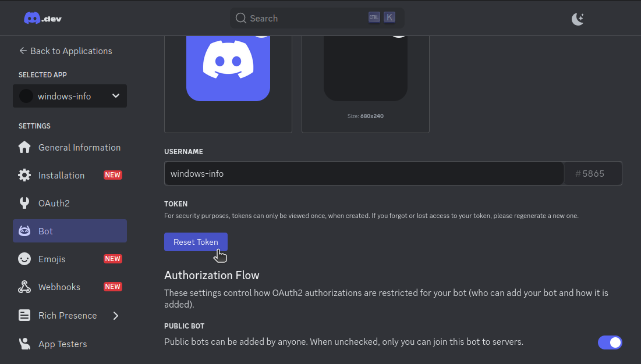Open the OAuth2 settings page

[70, 203]
